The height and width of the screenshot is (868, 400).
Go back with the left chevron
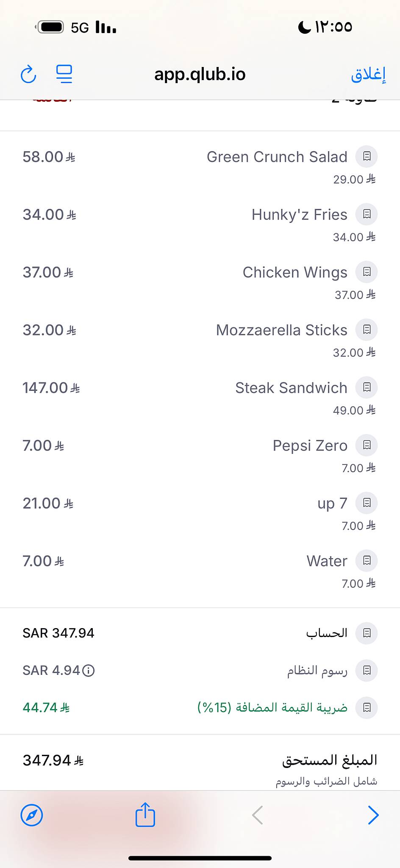point(258,815)
